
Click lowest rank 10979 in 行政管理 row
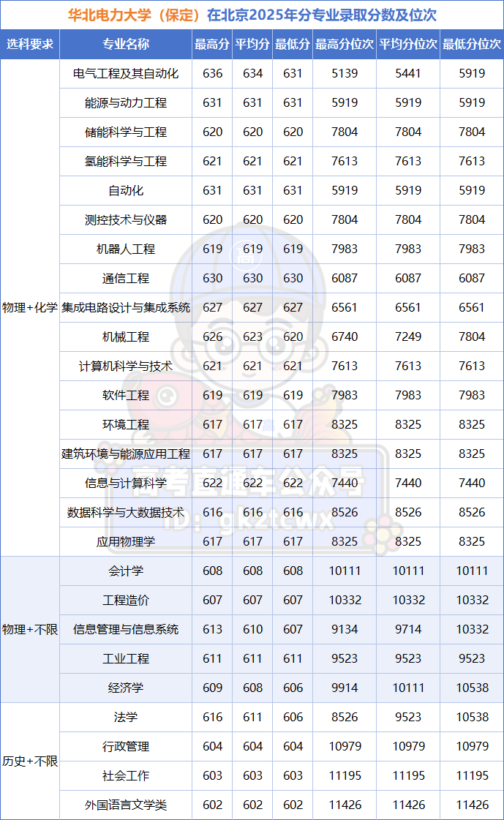pyautogui.click(x=472, y=748)
